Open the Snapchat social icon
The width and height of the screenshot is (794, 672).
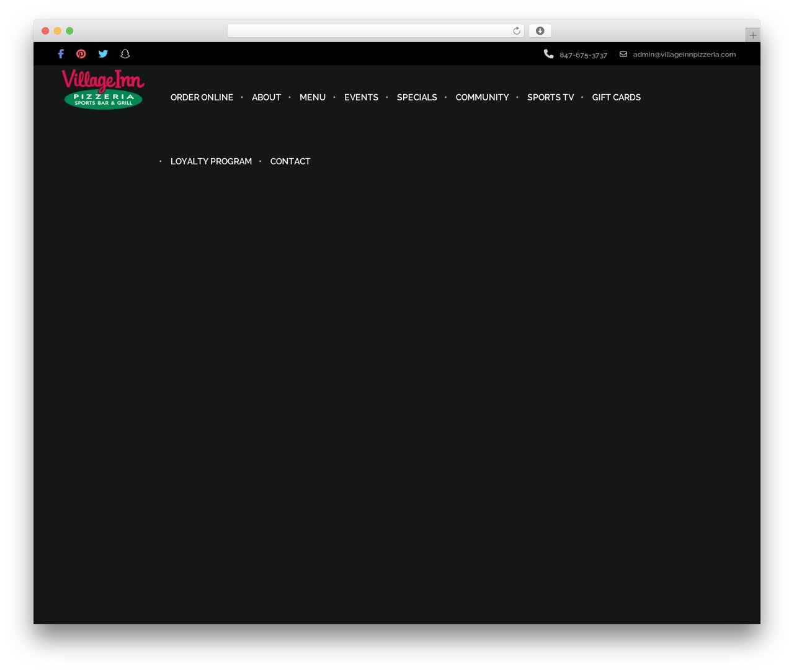click(125, 54)
